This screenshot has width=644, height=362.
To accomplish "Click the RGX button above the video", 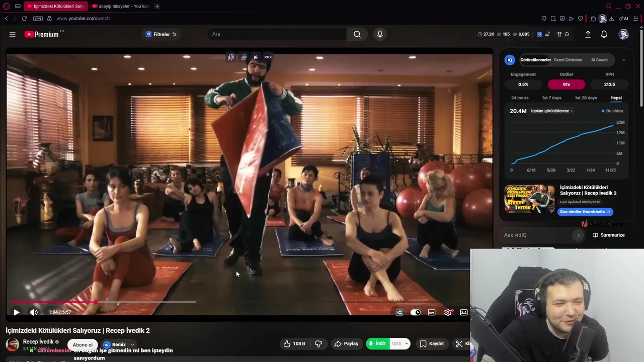I will point(268,57).
